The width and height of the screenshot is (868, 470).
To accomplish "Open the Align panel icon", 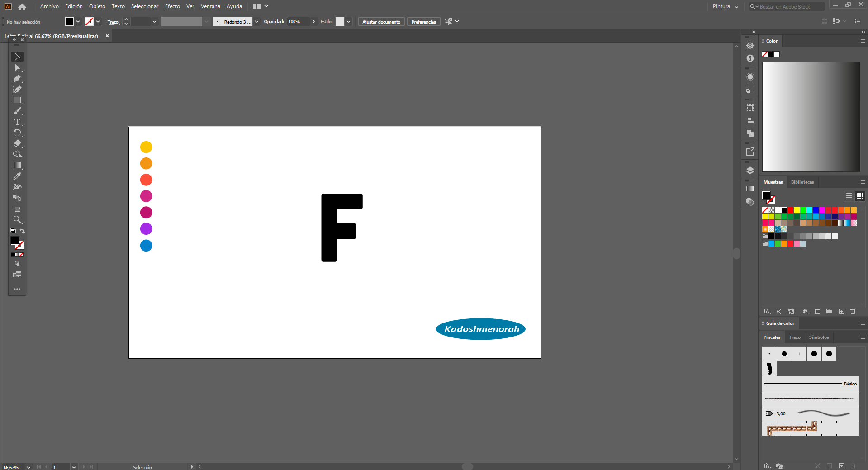I will 750,121.
